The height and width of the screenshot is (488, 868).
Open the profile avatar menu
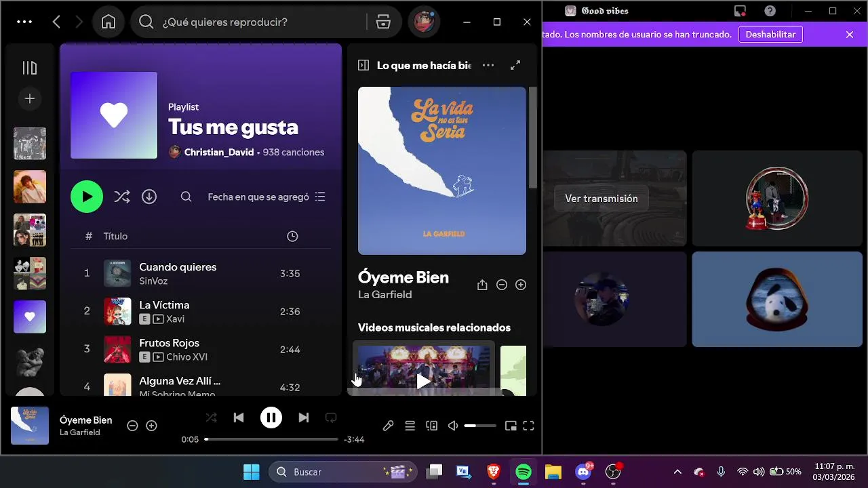tap(425, 22)
